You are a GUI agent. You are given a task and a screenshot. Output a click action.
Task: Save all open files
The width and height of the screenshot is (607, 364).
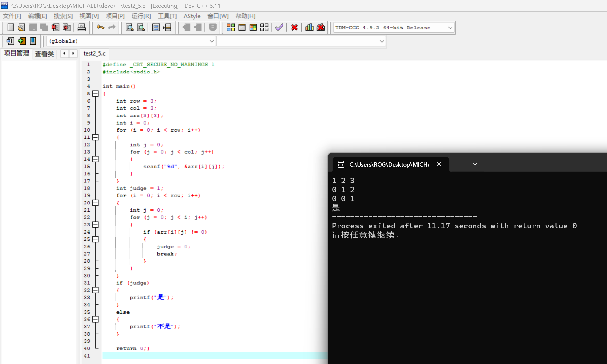coord(44,28)
